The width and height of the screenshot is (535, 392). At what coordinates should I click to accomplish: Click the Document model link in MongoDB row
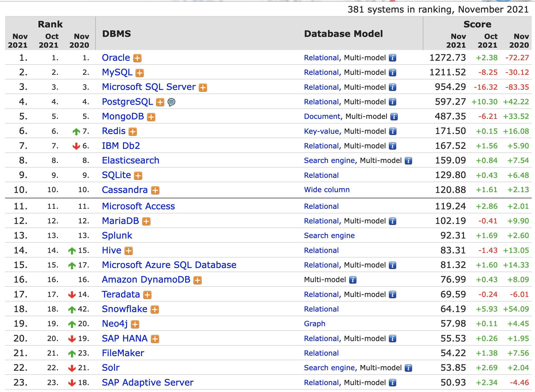point(322,116)
